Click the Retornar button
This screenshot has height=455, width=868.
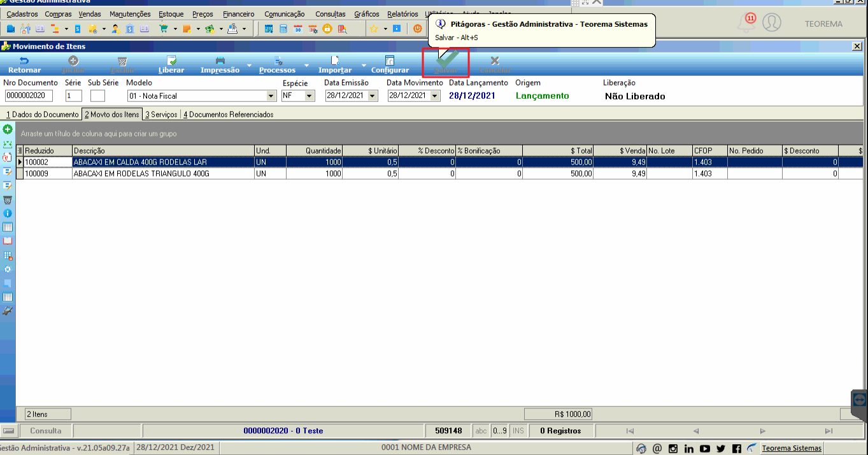pyautogui.click(x=25, y=64)
